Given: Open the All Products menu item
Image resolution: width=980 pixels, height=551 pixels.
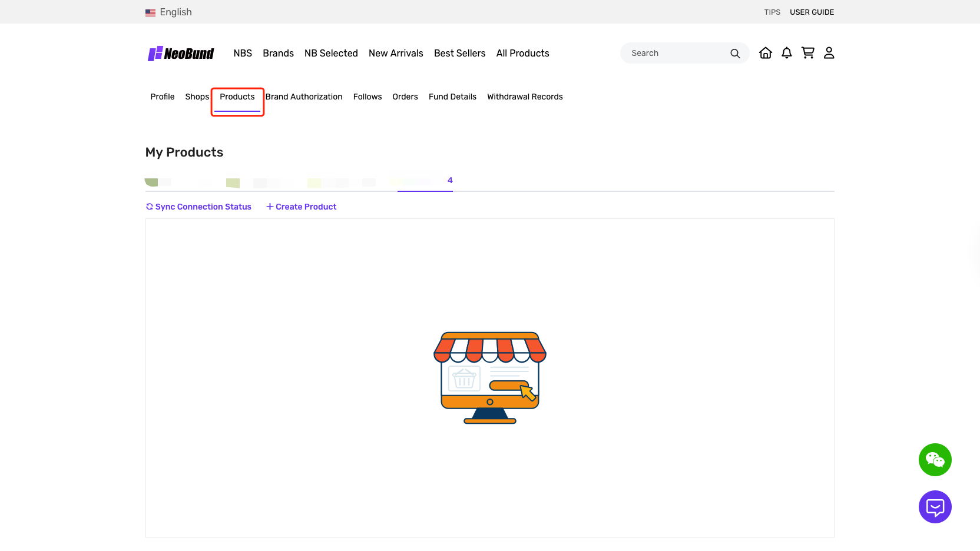Looking at the screenshot, I should (522, 53).
